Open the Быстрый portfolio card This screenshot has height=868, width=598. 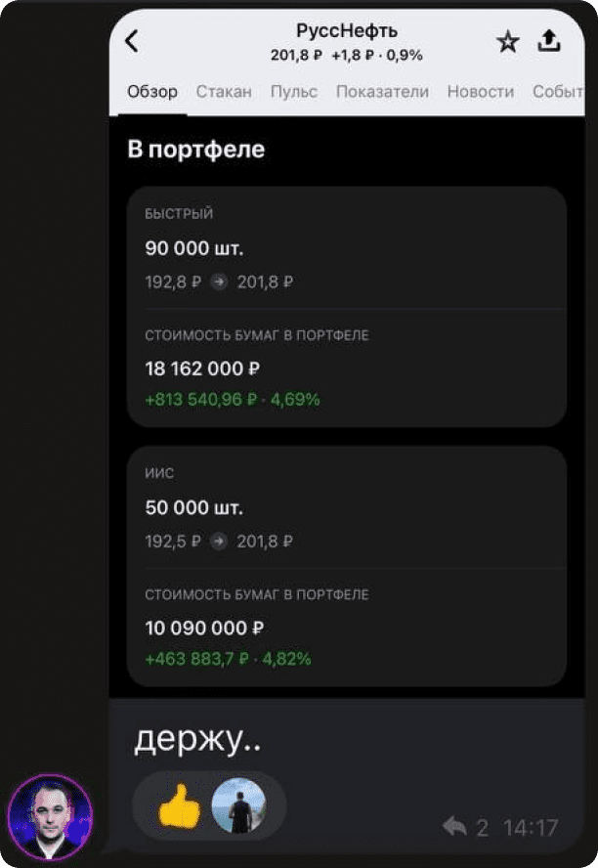coord(347,249)
